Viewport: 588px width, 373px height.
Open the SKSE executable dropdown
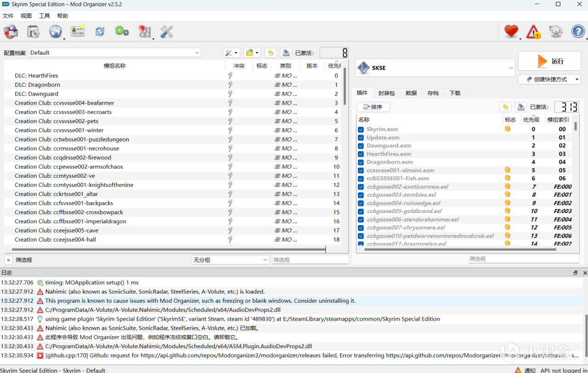click(x=435, y=68)
